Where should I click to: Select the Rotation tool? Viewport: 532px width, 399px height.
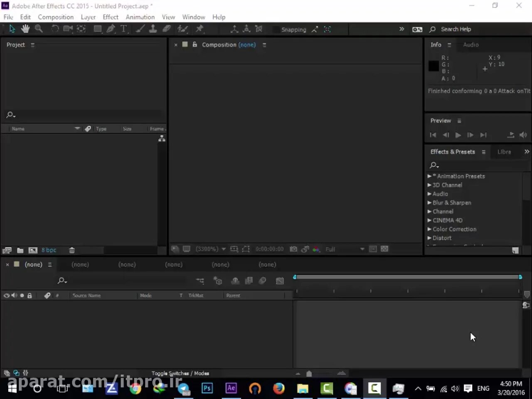55,29
